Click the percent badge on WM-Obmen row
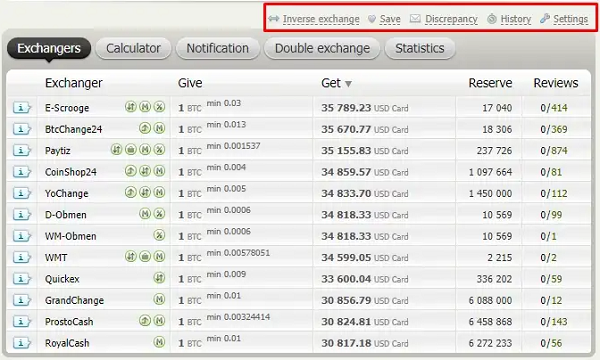Image resolution: width=600 pixels, height=360 pixels. click(x=159, y=235)
